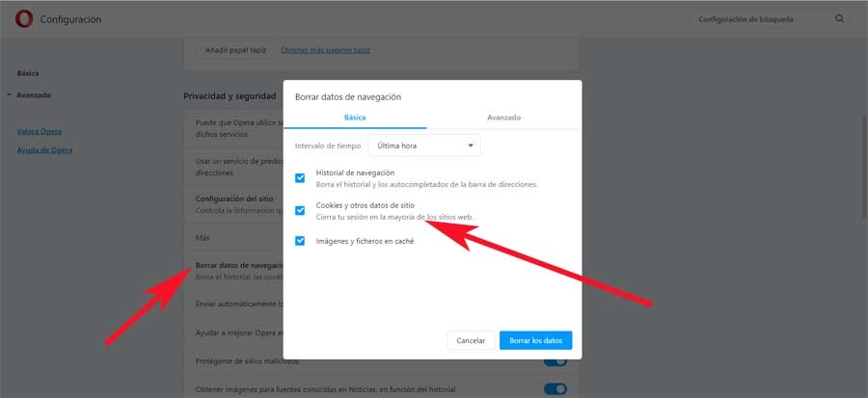Switch to the Avanzado tab in dialog
This screenshot has height=398, width=868.
click(503, 118)
